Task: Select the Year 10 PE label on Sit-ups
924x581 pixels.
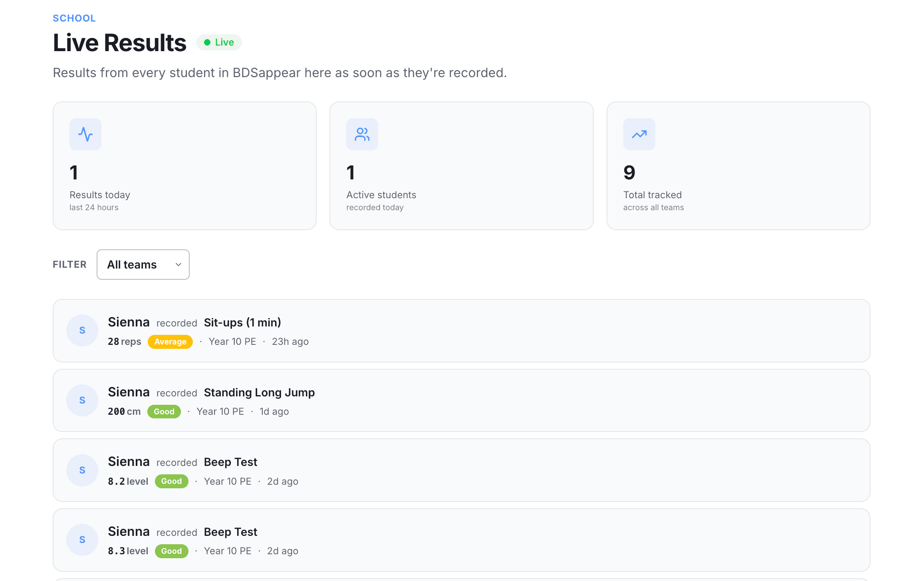Action: [232, 342]
